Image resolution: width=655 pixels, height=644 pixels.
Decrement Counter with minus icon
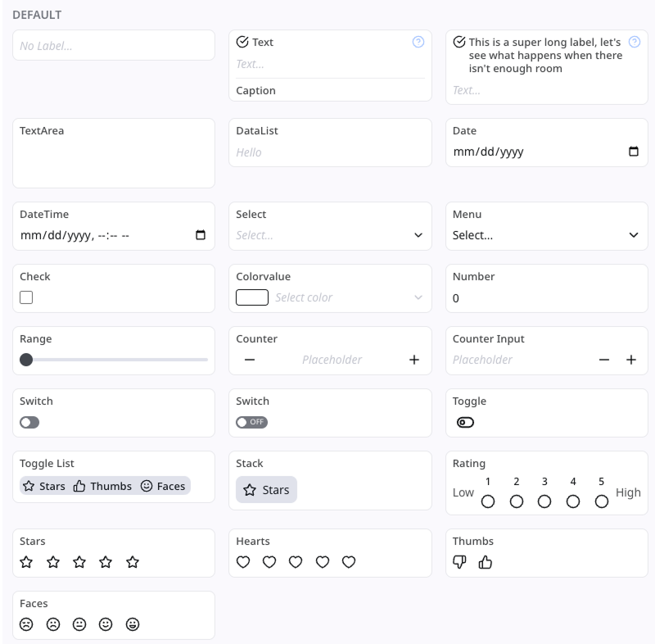click(250, 360)
